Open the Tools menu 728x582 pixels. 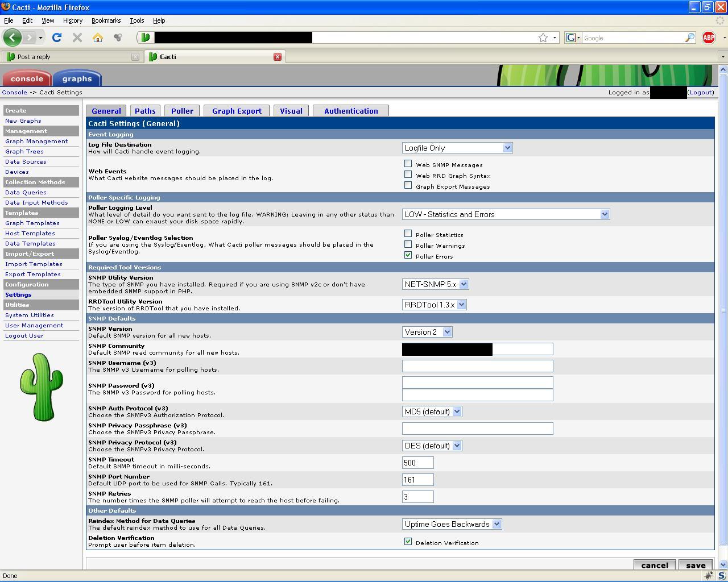[x=136, y=20]
